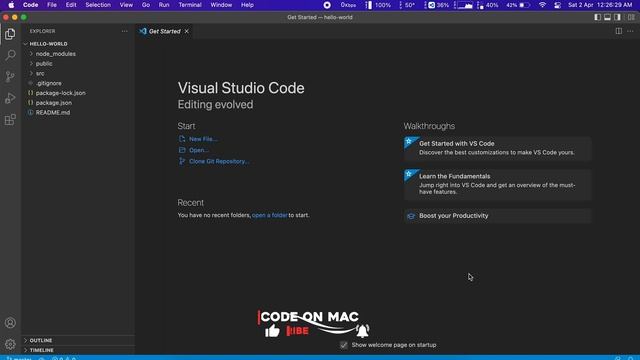640x360 pixels.
Task: Open Get Started with VS Code walkthrough
Action: [497, 148]
